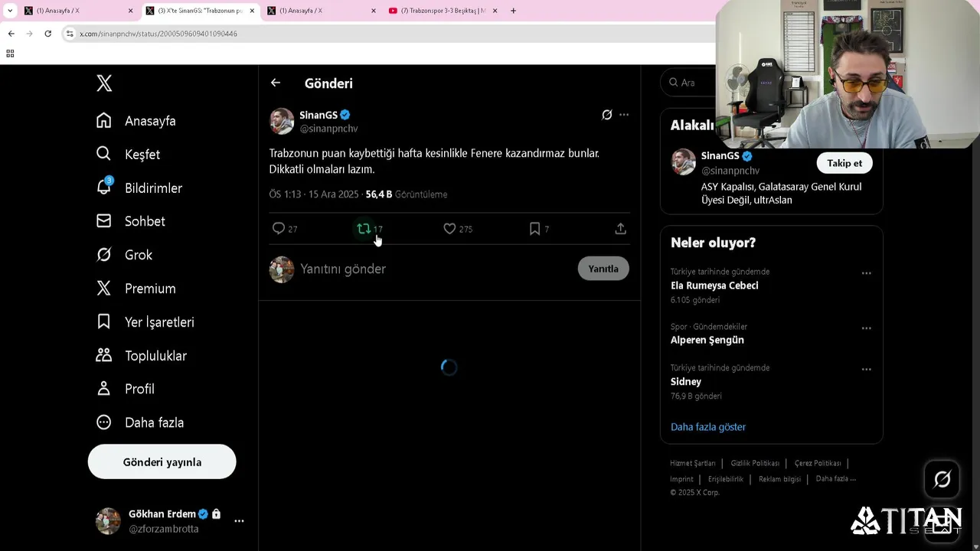Open the floating Grok button
The height and width of the screenshot is (551, 980).
(x=942, y=479)
